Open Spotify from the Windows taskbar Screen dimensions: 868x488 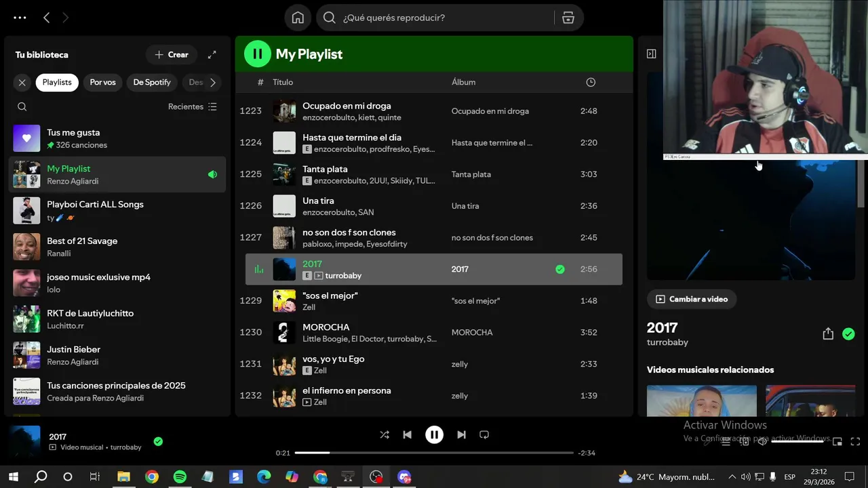click(180, 476)
